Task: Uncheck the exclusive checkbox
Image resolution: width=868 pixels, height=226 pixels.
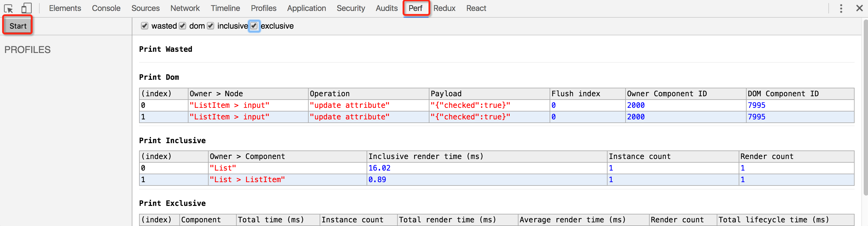Action: (x=254, y=26)
